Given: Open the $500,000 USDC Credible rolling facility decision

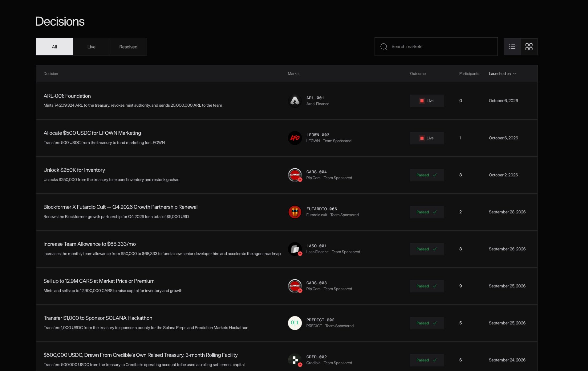Looking at the screenshot, I should [x=140, y=355].
